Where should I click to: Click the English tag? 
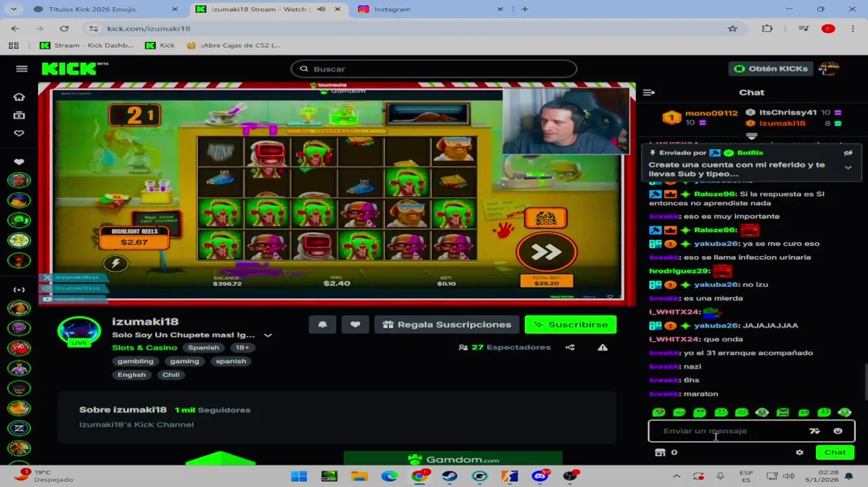131,375
